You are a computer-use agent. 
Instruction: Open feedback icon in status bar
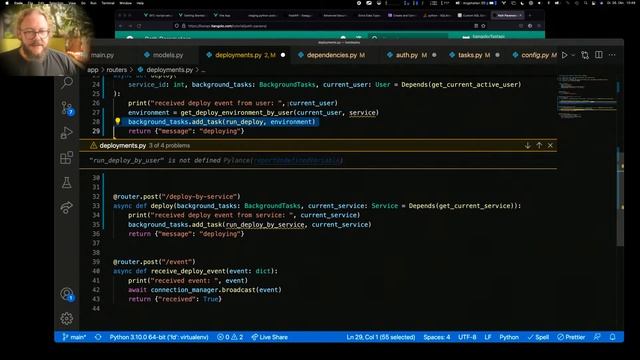pos(597,337)
